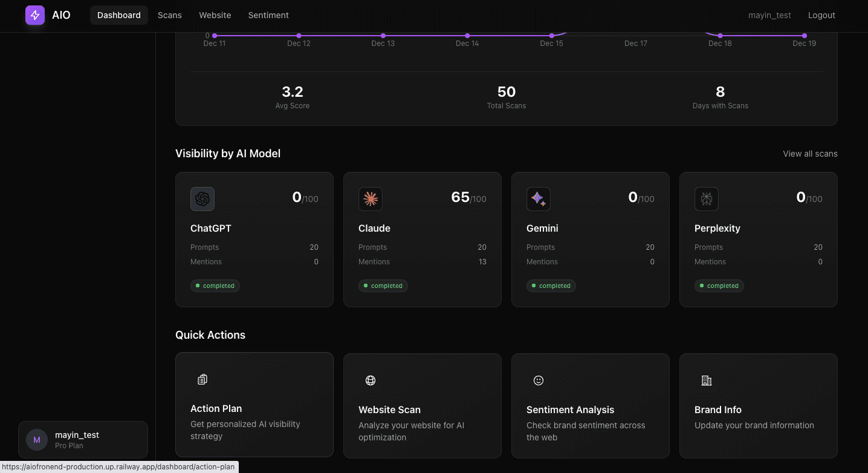Screen dimensions: 868x473
Task: Select the Perplexity model icon
Action: tap(706, 198)
